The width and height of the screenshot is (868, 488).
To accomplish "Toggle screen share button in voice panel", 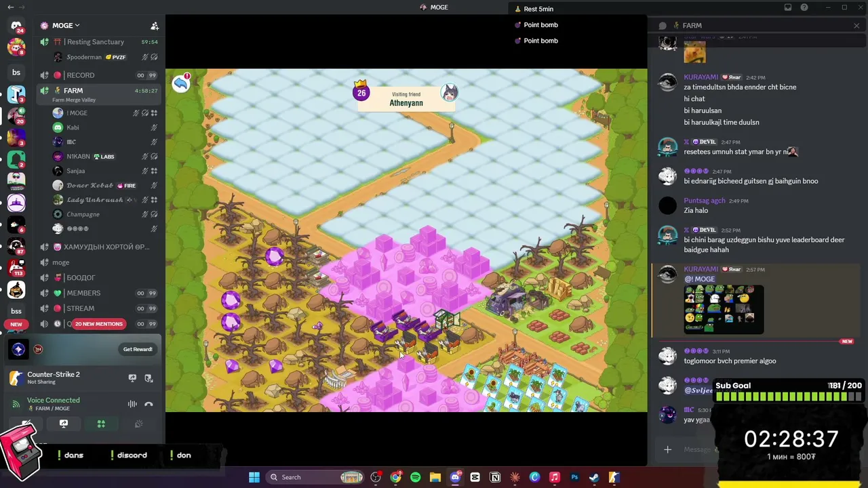I will 64,424.
